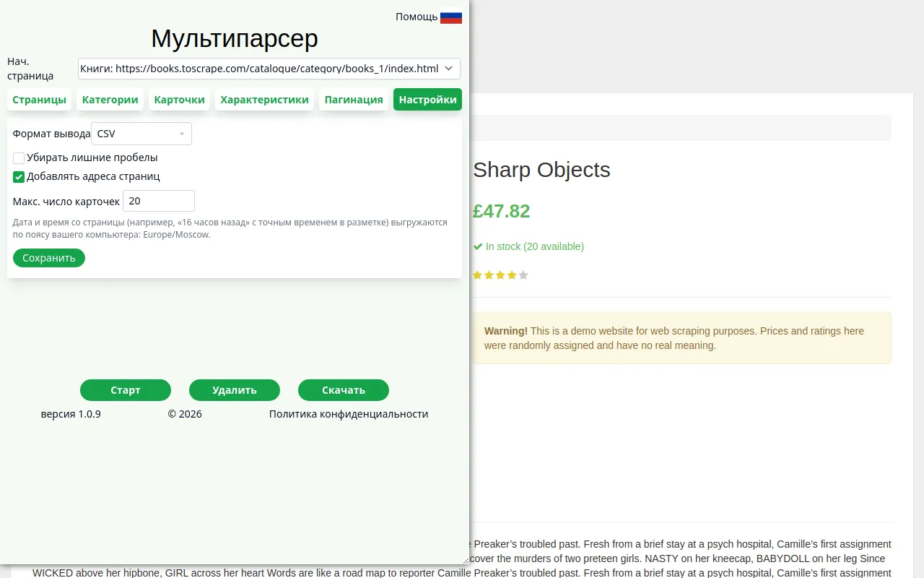
Task: Click the Удалить button
Action: click(x=235, y=390)
